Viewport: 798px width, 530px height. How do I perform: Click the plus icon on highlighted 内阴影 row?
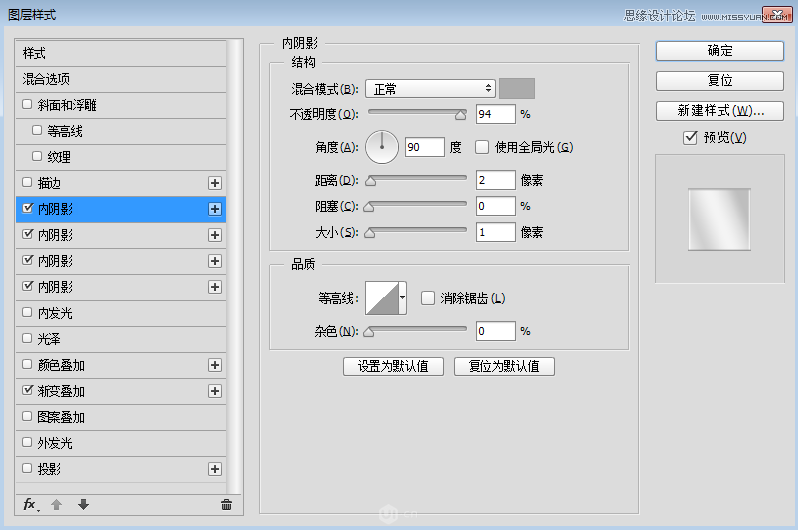[x=215, y=209]
